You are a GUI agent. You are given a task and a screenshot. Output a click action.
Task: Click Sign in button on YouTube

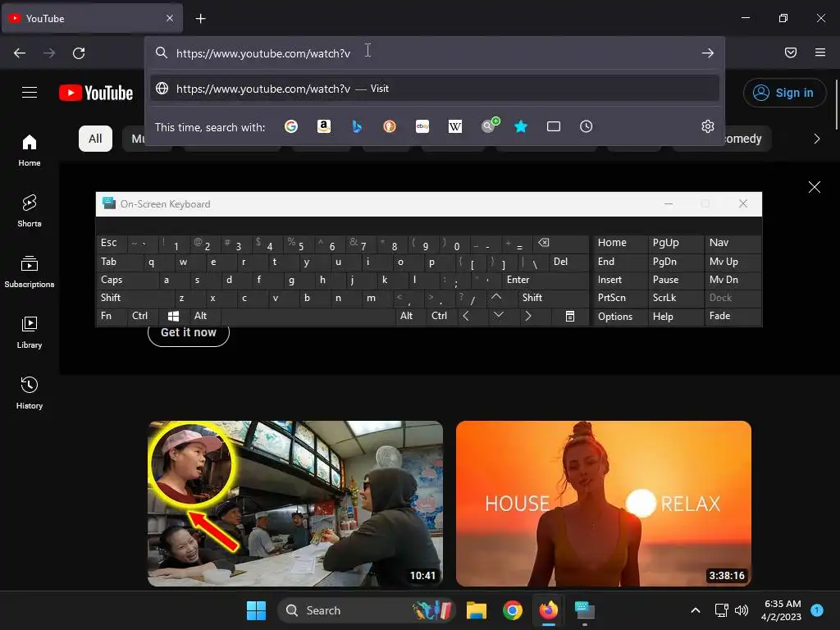[x=784, y=93]
